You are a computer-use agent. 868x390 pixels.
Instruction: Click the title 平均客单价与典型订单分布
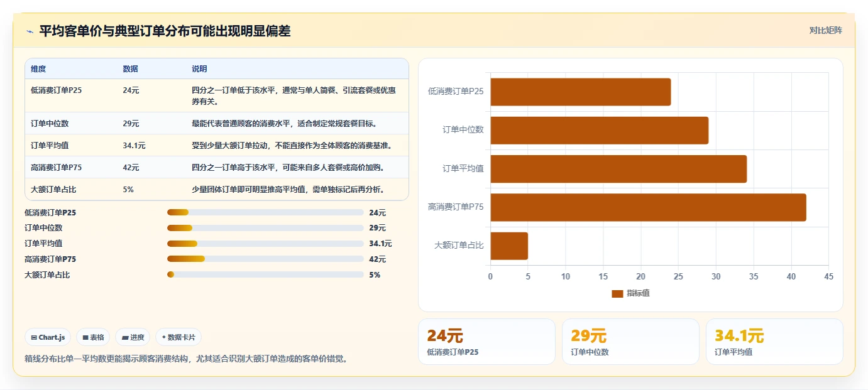pyautogui.click(x=165, y=31)
